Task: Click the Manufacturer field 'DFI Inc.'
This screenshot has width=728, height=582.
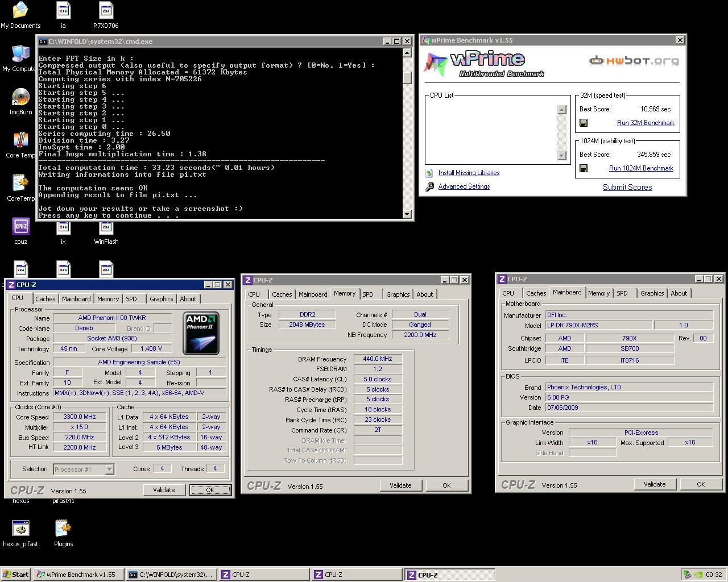Action: tap(629, 315)
